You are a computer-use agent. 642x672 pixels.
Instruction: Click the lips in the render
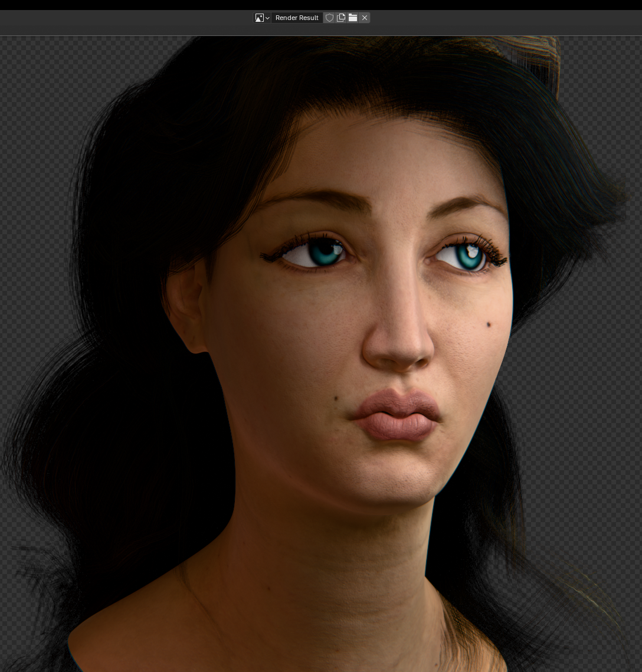(397, 415)
